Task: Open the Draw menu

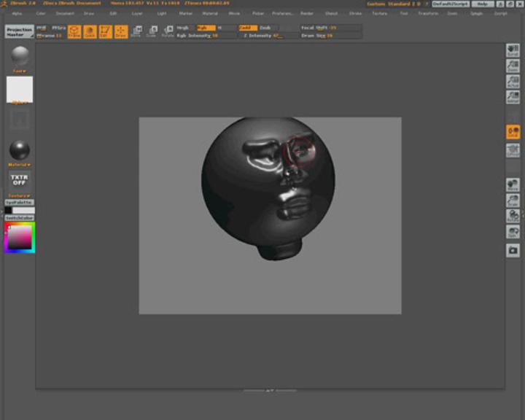Action: pyautogui.click(x=89, y=13)
